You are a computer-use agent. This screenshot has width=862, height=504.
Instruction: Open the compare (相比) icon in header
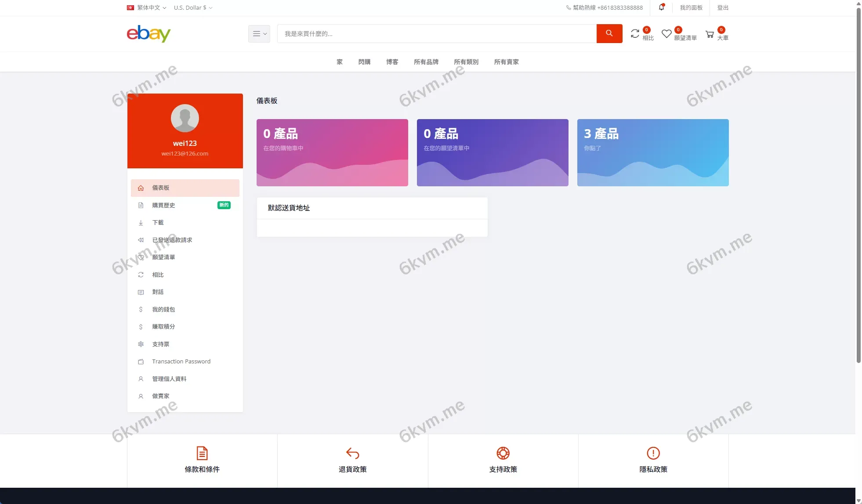(x=634, y=33)
